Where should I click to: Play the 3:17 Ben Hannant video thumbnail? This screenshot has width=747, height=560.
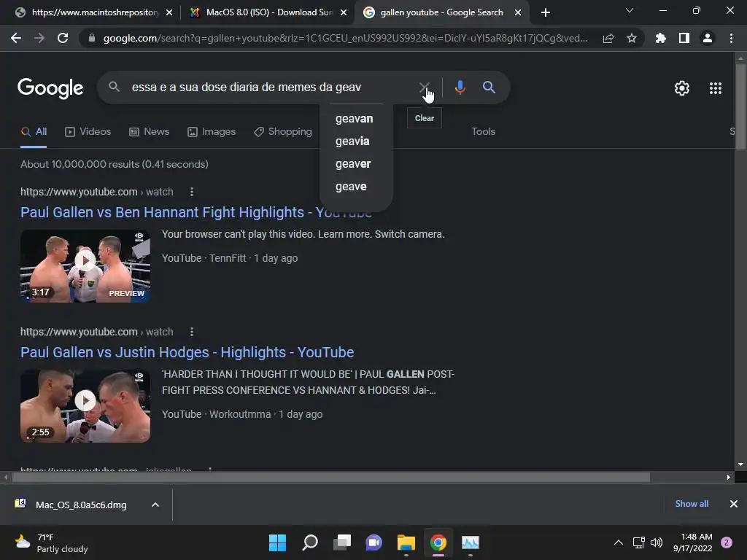[85, 266]
